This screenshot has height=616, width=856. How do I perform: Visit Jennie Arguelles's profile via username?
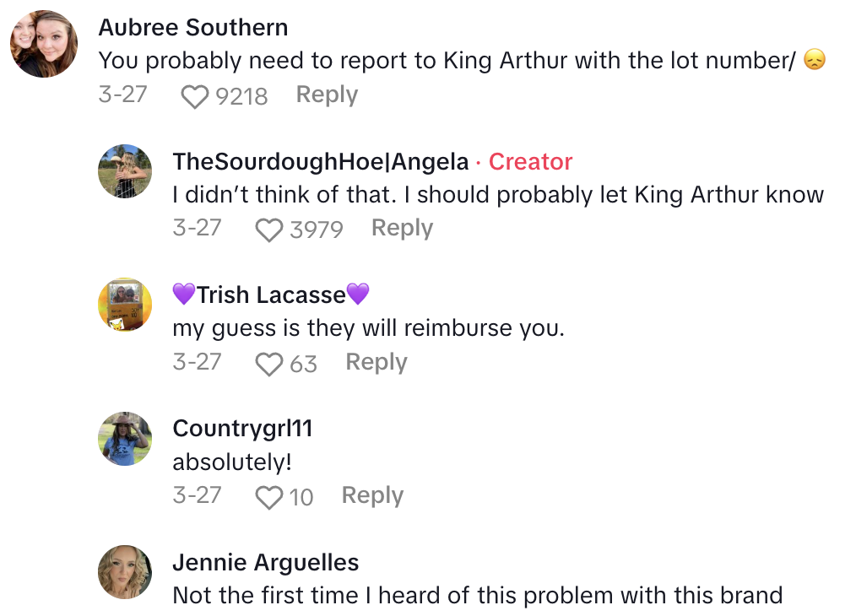coord(265,563)
